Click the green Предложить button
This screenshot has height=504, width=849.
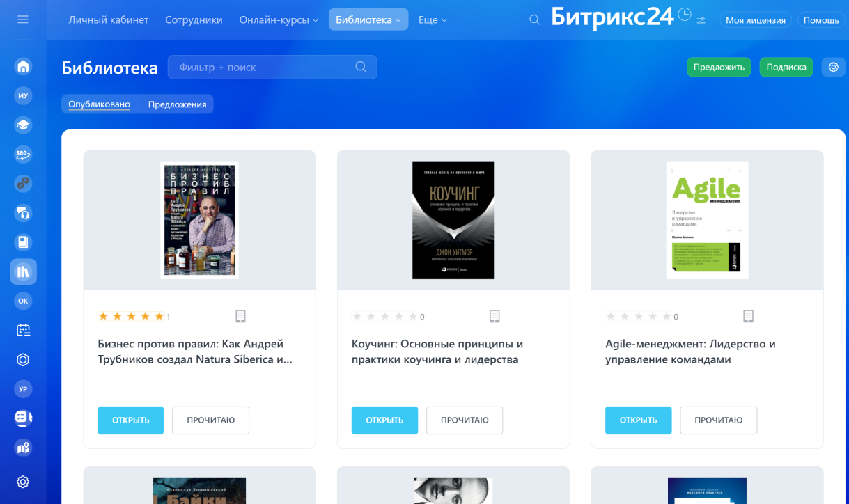719,67
